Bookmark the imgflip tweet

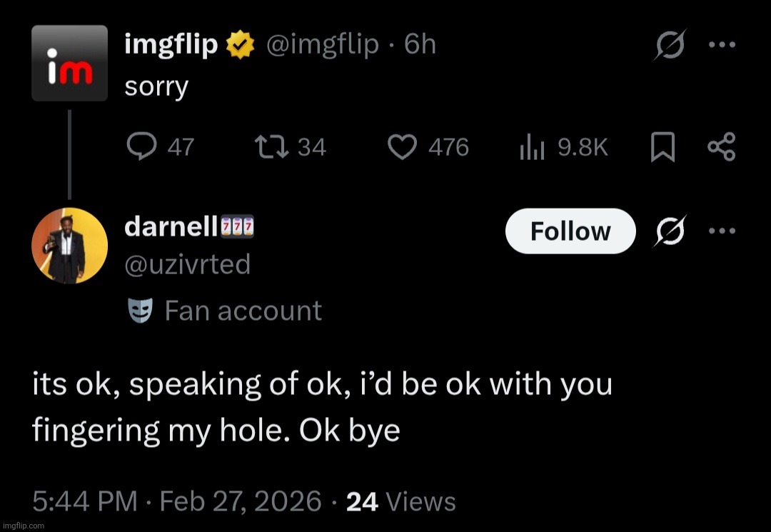(662, 148)
